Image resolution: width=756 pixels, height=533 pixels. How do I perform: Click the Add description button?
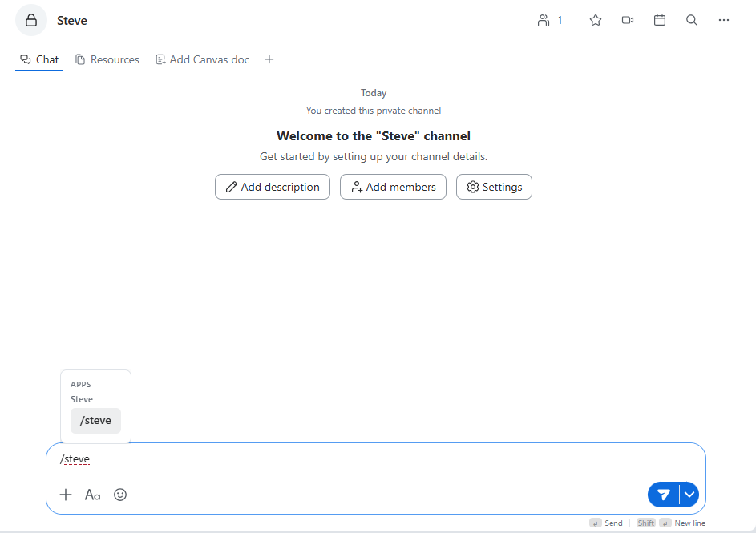pos(273,187)
